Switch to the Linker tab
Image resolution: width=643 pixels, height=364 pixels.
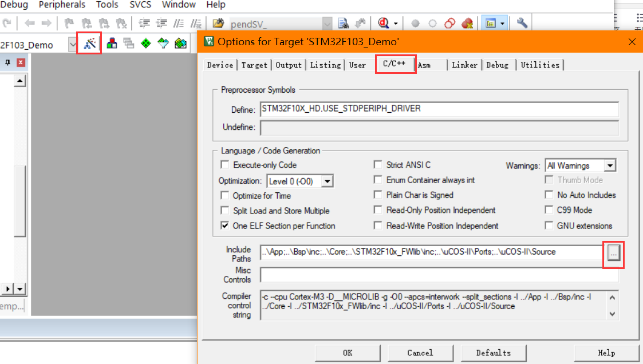tap(464, 65)
